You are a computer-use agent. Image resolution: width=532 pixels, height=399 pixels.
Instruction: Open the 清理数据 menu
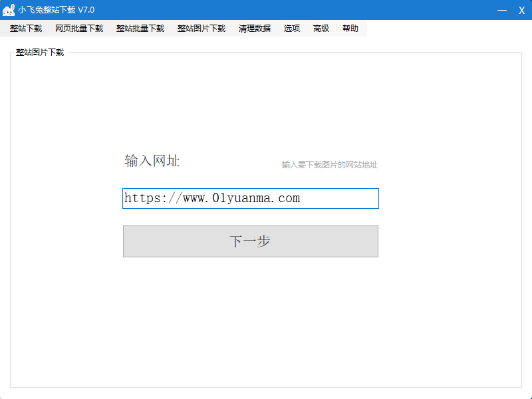(x=255, y=29)
